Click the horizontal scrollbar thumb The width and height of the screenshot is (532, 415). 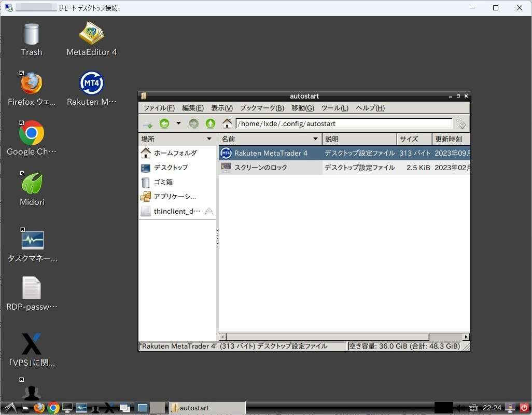[328, 337]
